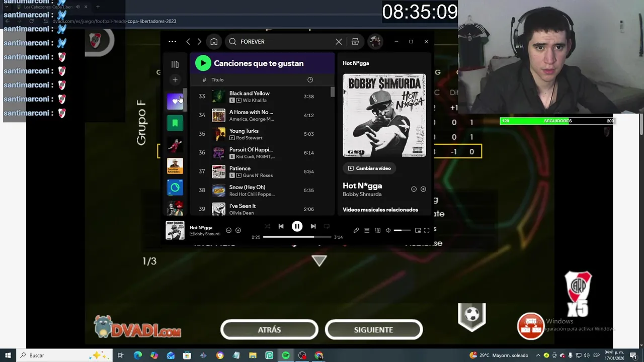Skip to next track
The image size is (644, 362).
(x=313, y=226)
